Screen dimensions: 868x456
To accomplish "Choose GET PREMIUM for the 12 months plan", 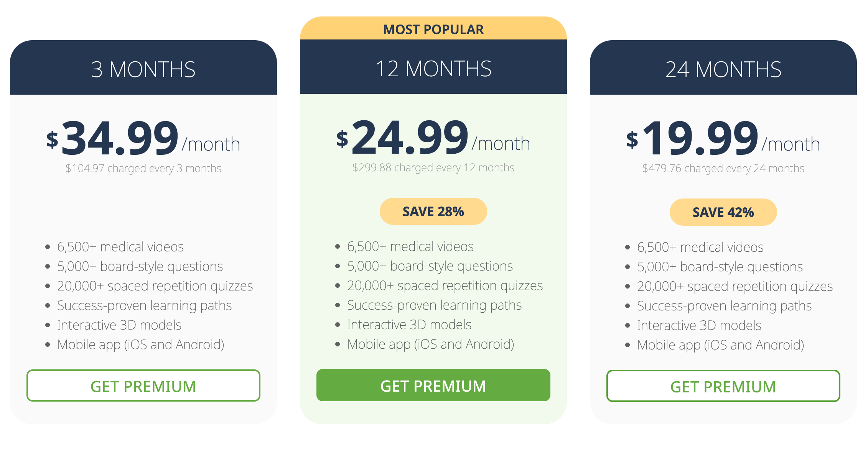I will [433, 385].
